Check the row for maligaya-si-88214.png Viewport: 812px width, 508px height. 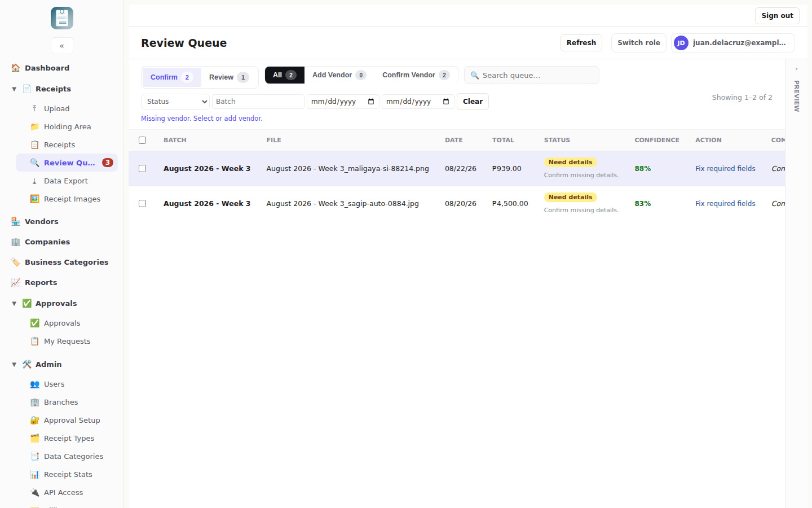142,168
